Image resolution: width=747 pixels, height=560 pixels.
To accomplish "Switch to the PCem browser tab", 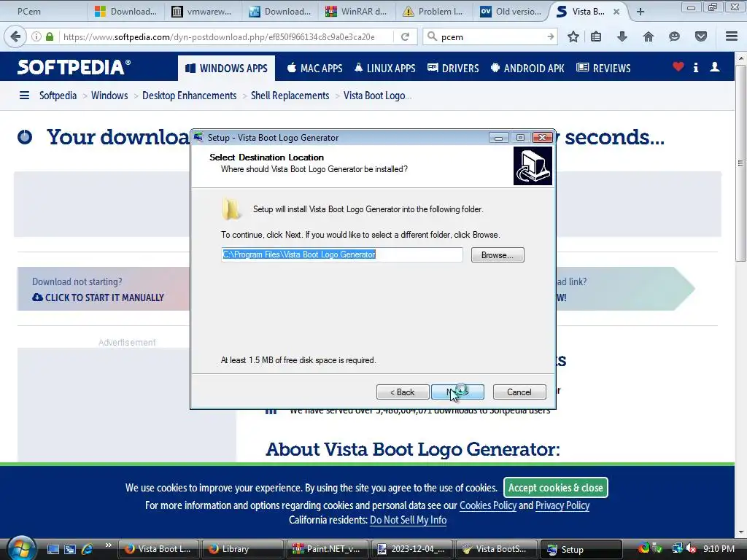I will tap(45, 12).
